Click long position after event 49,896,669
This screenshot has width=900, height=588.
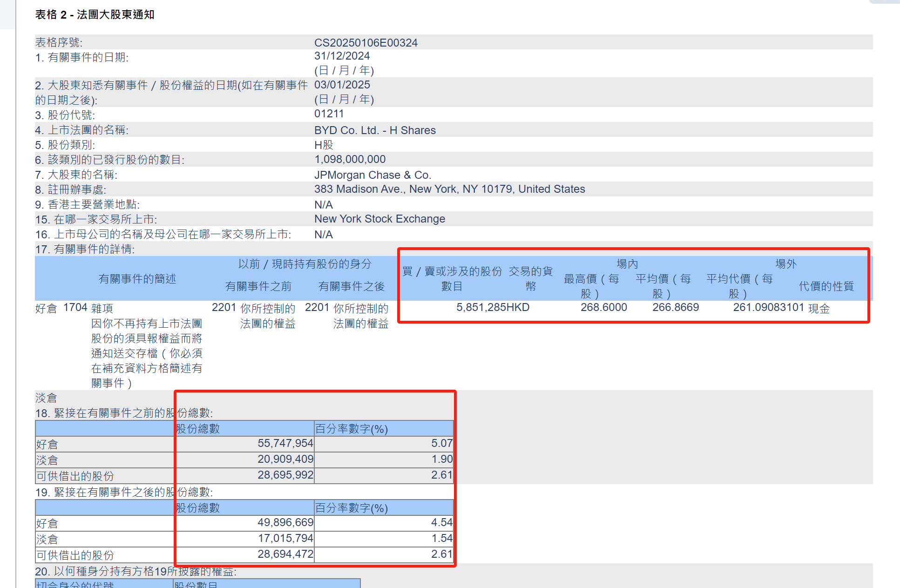click(x=285, y=522)
